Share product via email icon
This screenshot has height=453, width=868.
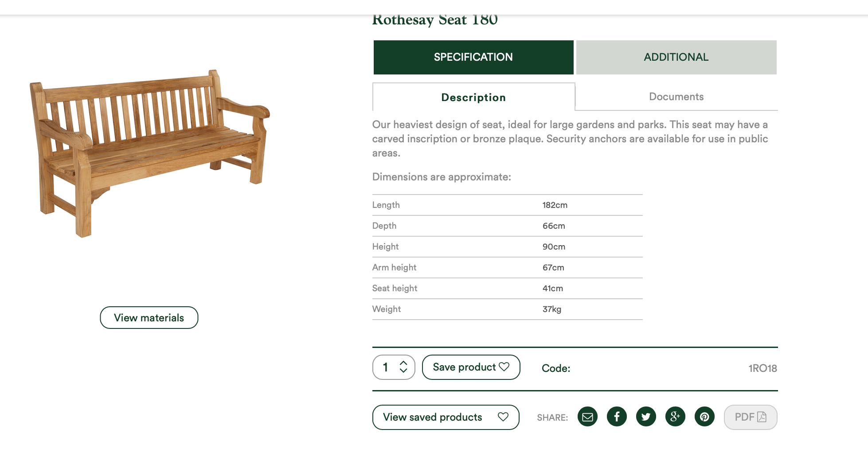pyautogui.click(x=587, y=417)
